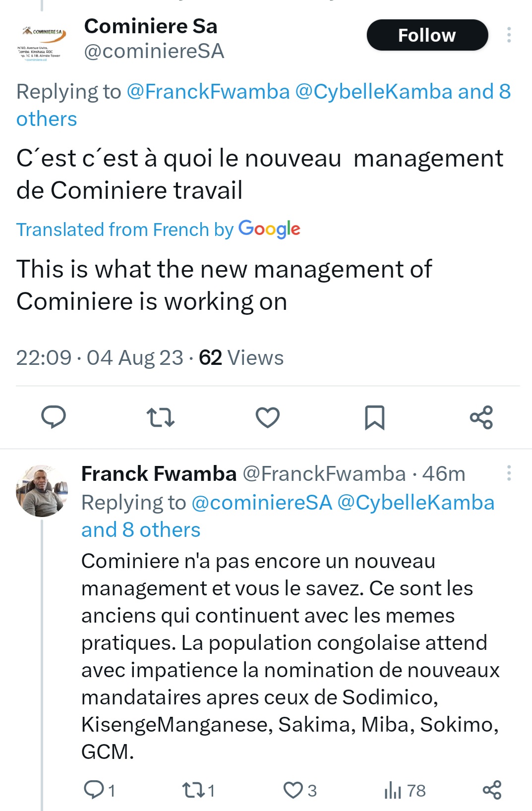The width and height of the screenshot is (532, 811).
Task: Click Translated from French by Google
Action: pyautogui.click(x=158, y=230)
